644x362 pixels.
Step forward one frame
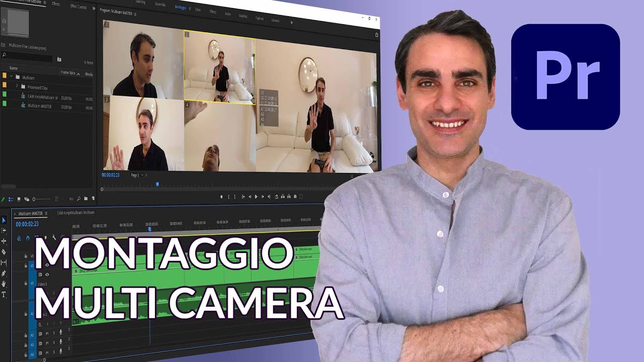click(263, 197)
